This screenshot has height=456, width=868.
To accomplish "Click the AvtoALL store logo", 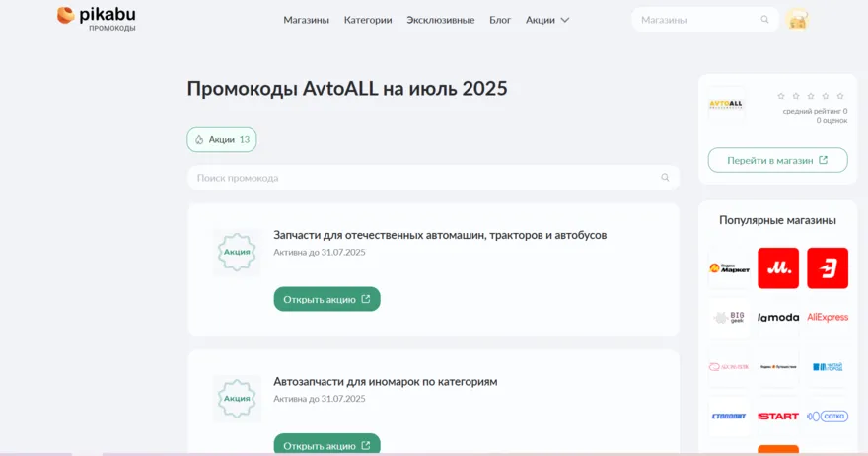I will 726,104.
